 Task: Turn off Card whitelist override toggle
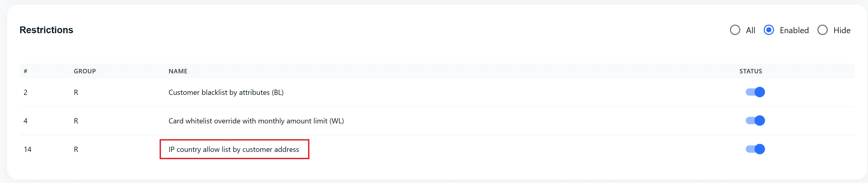(755, 121)
